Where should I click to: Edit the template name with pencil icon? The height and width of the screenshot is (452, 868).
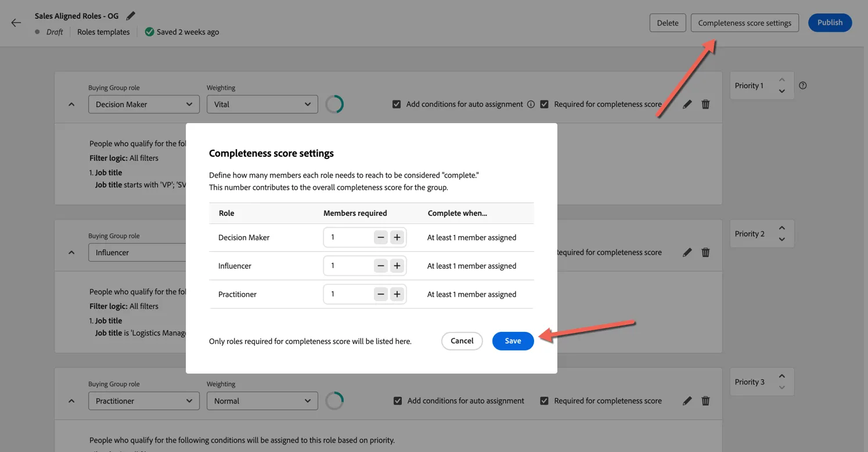click(131, 16)
